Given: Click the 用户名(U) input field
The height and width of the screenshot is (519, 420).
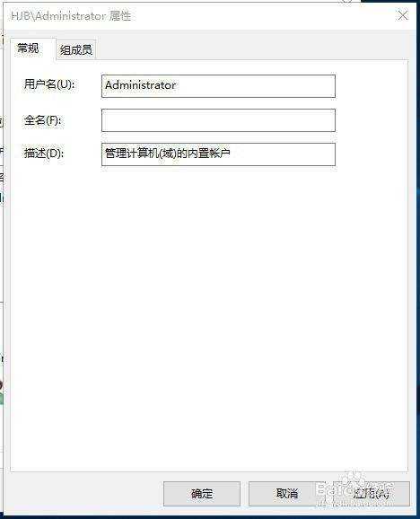Looking at the screenshot, I should coord(218,86).
